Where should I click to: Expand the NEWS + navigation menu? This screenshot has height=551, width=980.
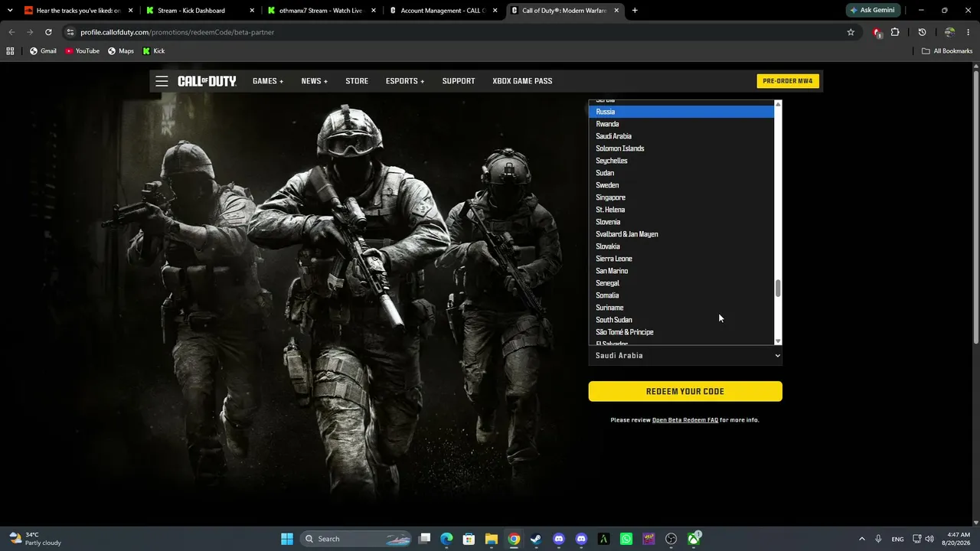coord(315,81)
